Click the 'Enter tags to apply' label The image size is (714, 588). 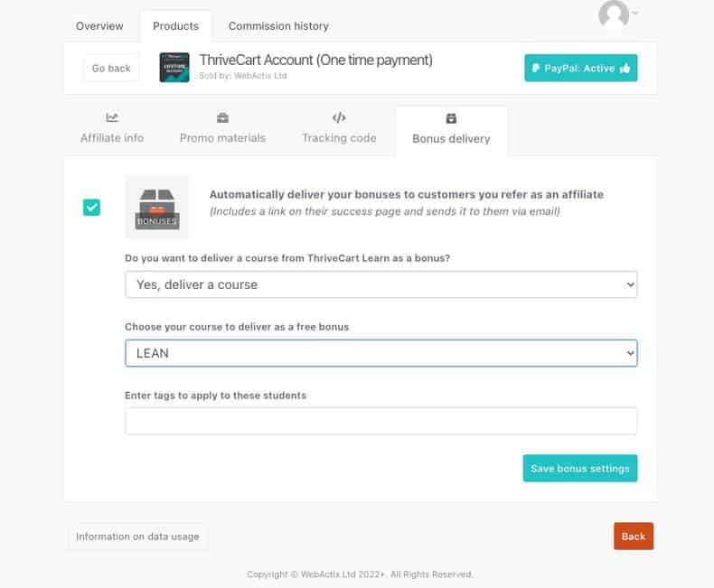[x=215, y=396]
